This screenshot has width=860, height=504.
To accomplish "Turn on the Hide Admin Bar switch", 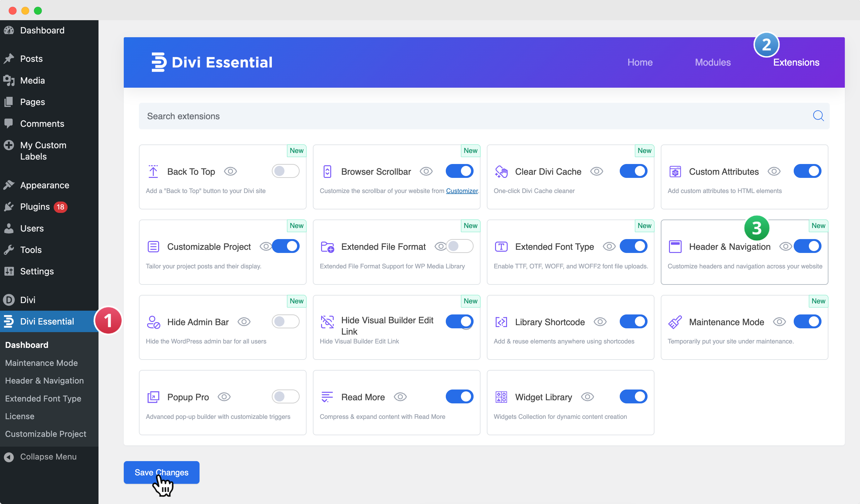I will (x=285, y=322).
